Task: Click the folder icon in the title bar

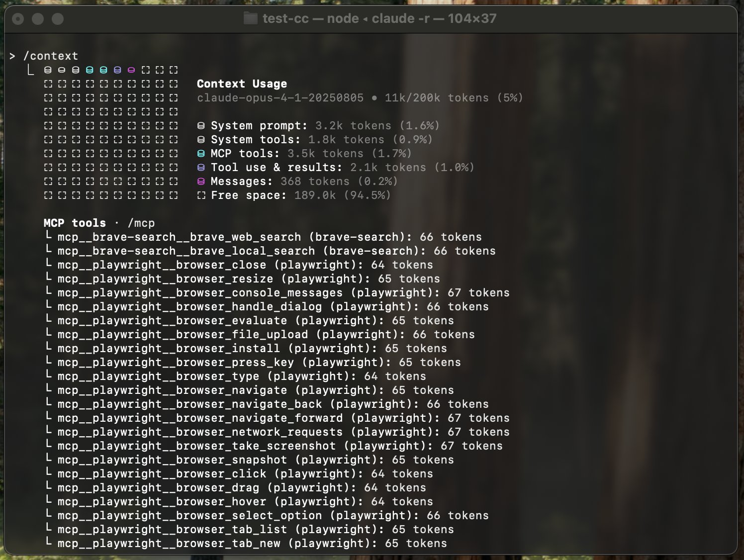Action: click(x=250, y=19)
